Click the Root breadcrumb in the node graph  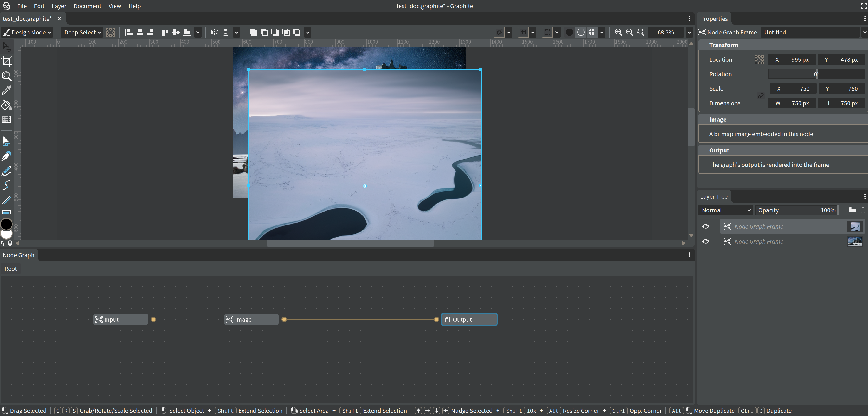[x=10, y=269]
